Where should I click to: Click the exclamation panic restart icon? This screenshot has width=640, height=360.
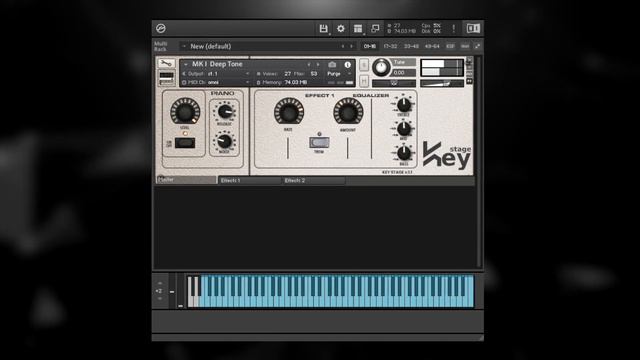453,29
